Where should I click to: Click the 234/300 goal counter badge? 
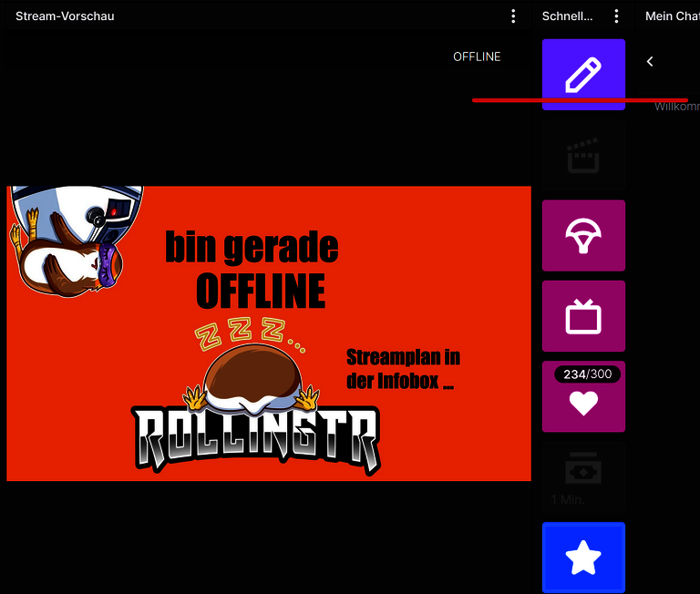pos(588,374)
